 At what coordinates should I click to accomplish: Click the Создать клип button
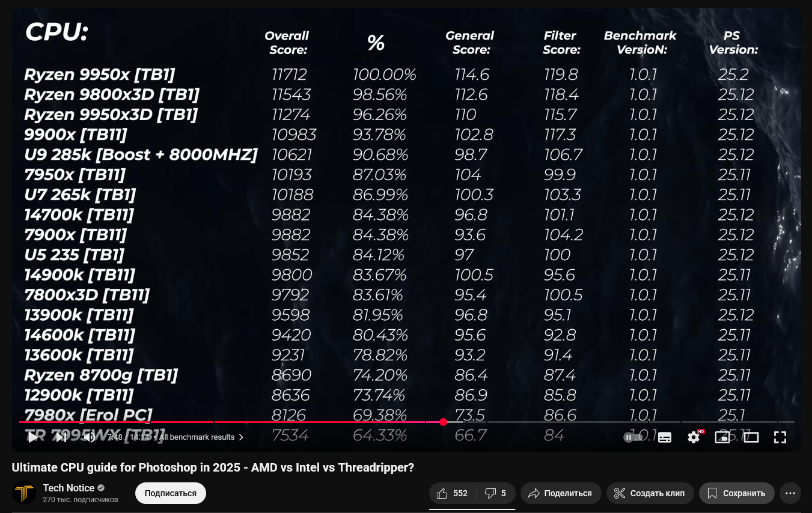[650, 493]
